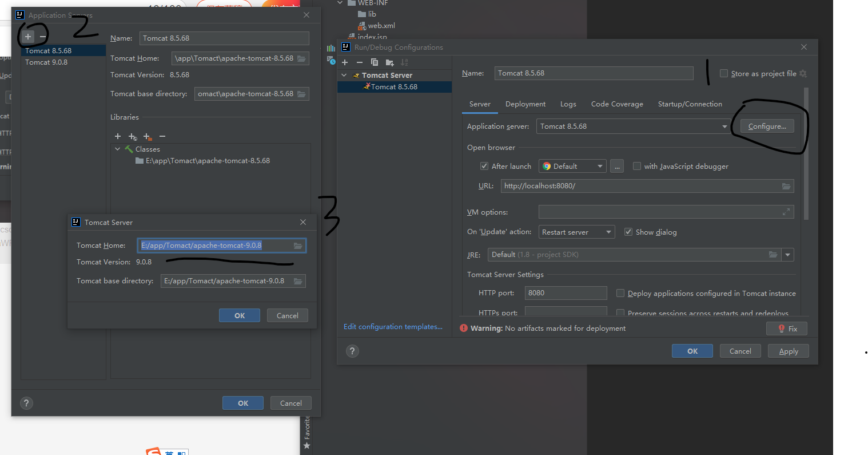This screenshot has height=455, width=868.
Task: Click the Favorites star in side strip
Action: point(307,445)
